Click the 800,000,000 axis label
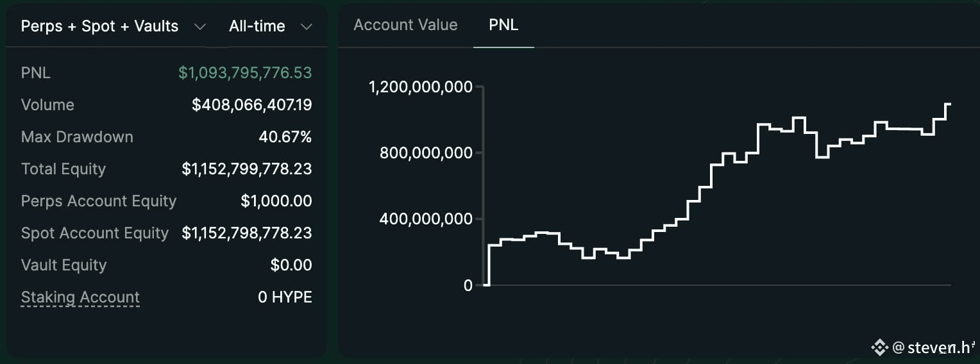The image size is (980, 364). pyautogui.click(x=426, y=153)
